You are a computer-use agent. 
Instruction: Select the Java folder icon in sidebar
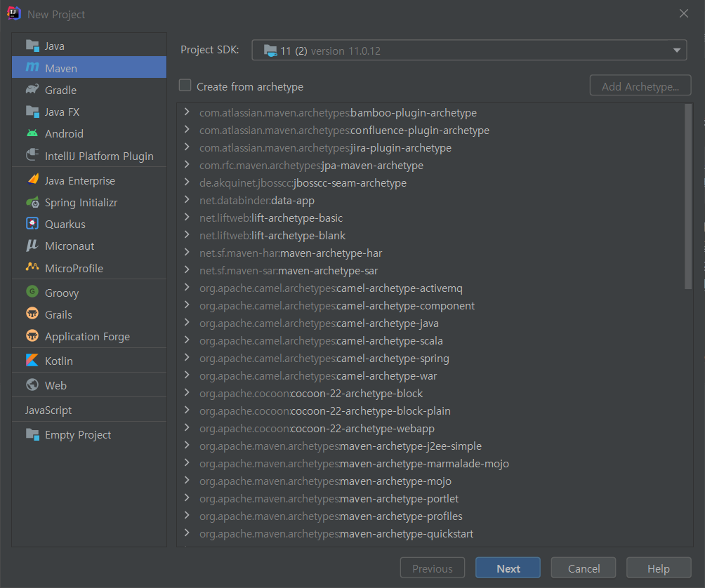(32, 46)
